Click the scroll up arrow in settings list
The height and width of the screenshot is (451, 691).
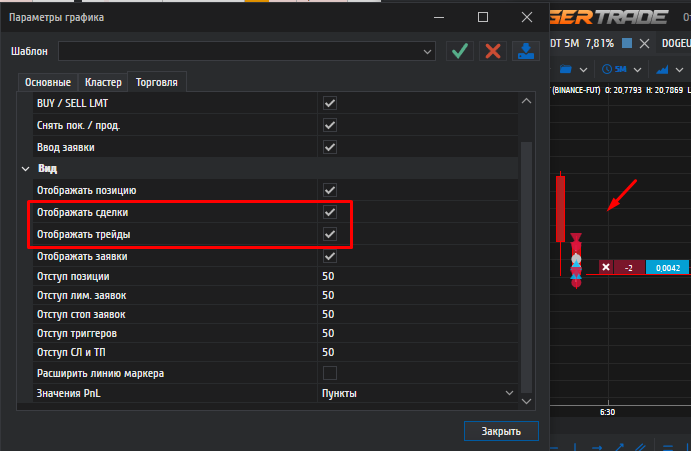pos(526,101)
